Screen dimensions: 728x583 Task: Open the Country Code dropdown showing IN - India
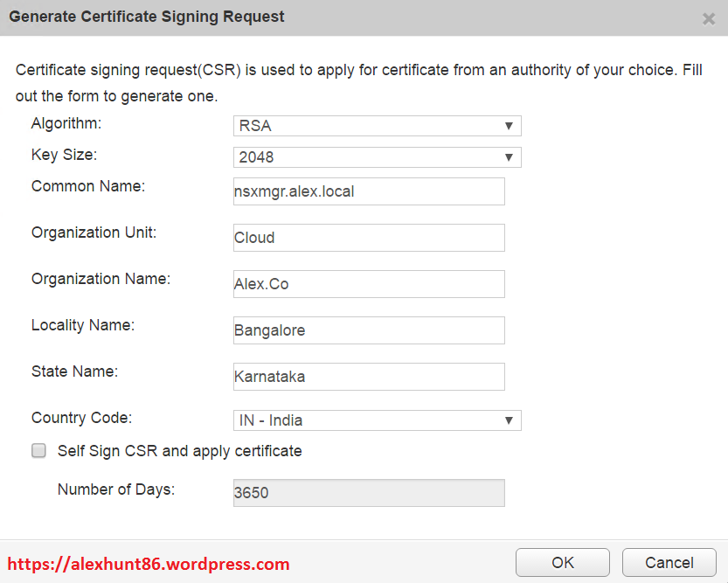point(377,420)
